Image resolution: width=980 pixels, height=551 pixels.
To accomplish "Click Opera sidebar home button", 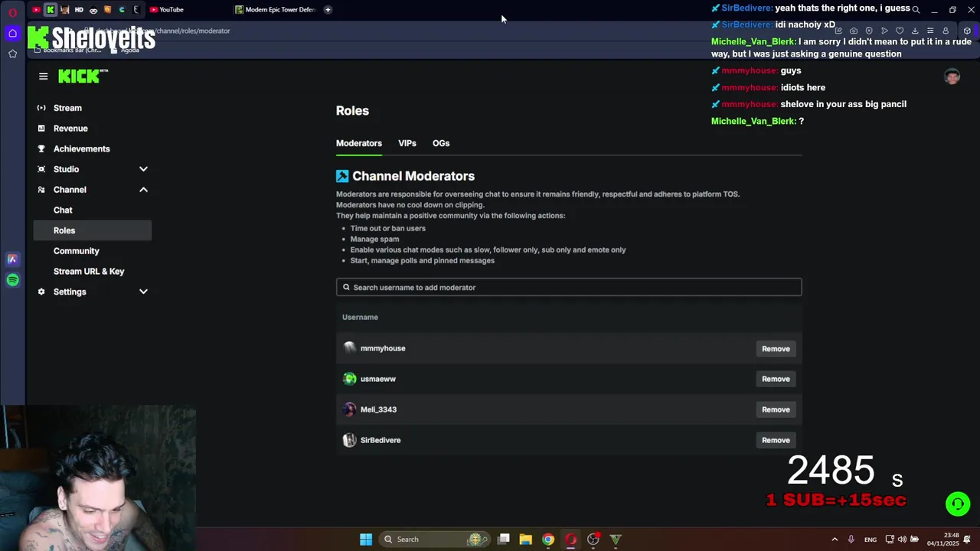I will 12,33.
